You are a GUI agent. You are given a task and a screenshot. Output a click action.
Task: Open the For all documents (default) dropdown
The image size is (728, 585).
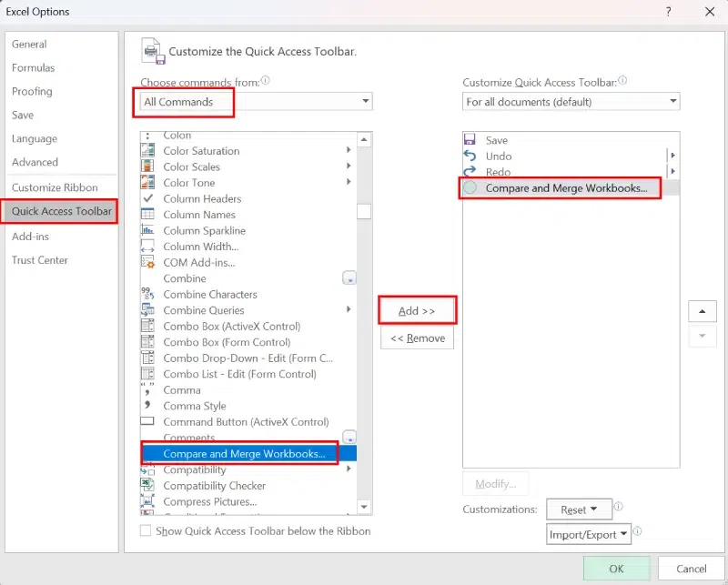(x=571, y=101)
